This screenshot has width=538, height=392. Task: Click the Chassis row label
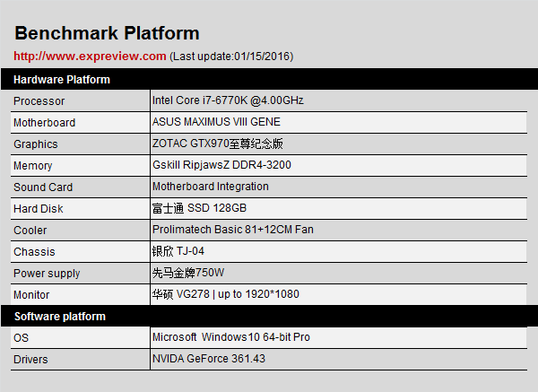(x=34, y=251)
